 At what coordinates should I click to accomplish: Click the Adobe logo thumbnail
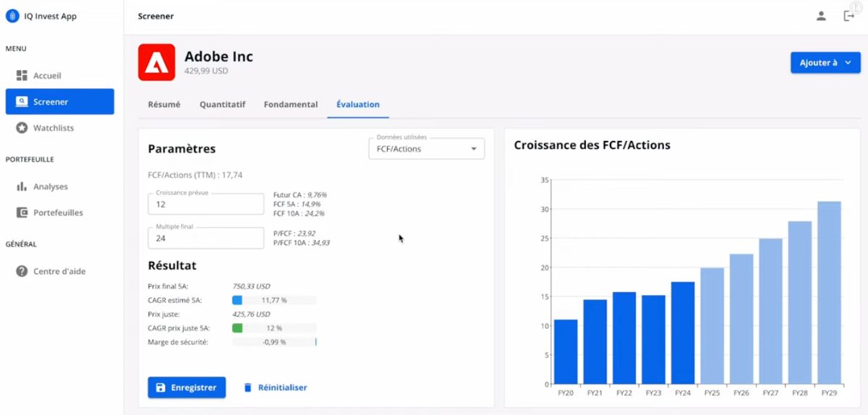pyautogui.click(x=156, y=62)
